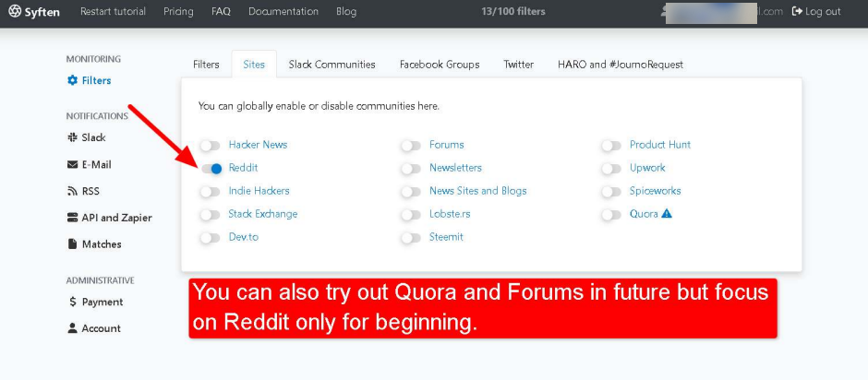Open the Twitter tab
This screenshot has width=868, height=380.
(x=519, y=65)
